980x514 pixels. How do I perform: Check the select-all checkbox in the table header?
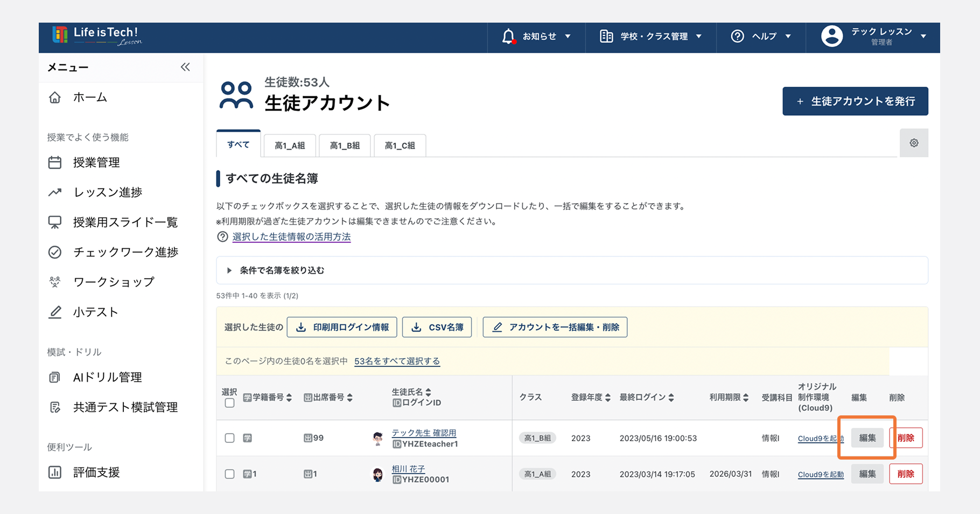click(229, 402)
